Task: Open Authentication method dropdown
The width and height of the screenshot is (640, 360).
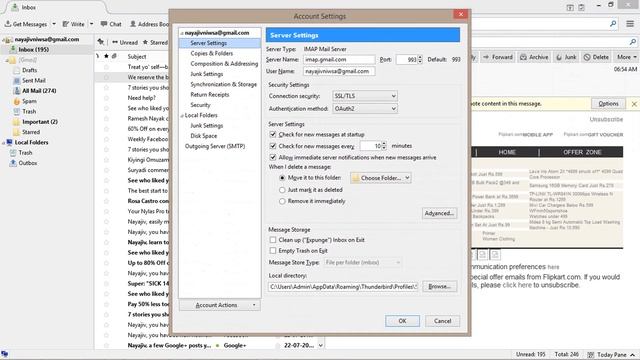Action: [364, 109]
